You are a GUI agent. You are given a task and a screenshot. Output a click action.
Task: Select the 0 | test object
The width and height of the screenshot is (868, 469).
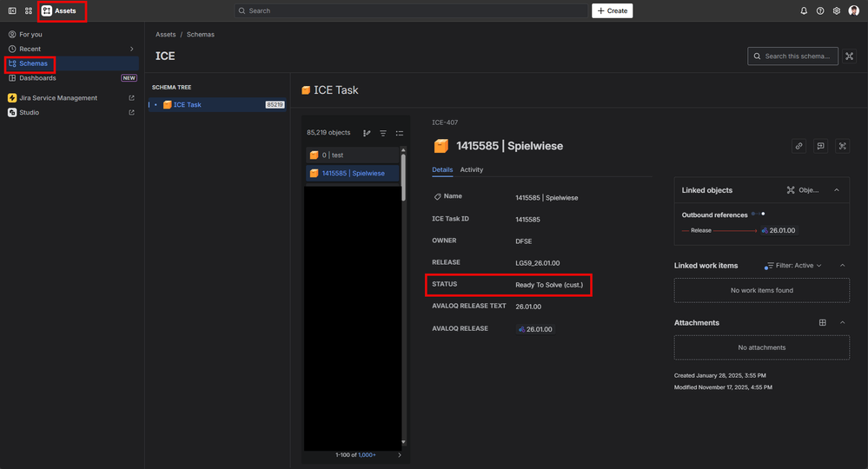pyautogui.click(x=352, y=155)
